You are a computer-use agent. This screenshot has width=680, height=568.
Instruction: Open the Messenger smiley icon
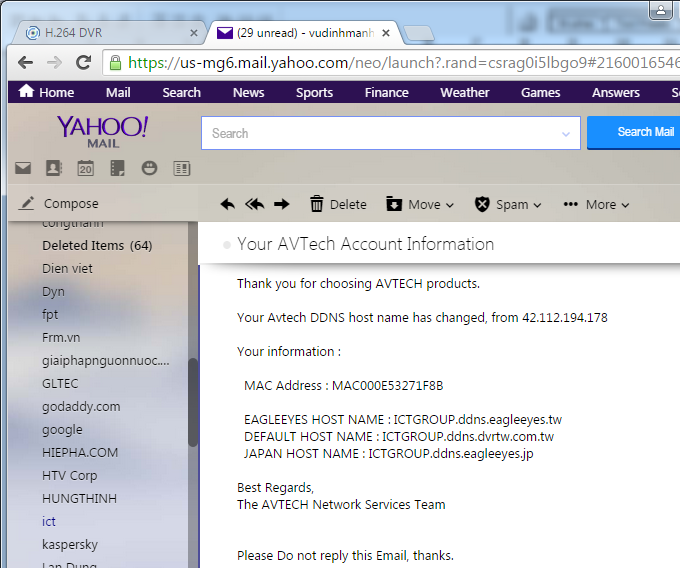tap(149, 168)
